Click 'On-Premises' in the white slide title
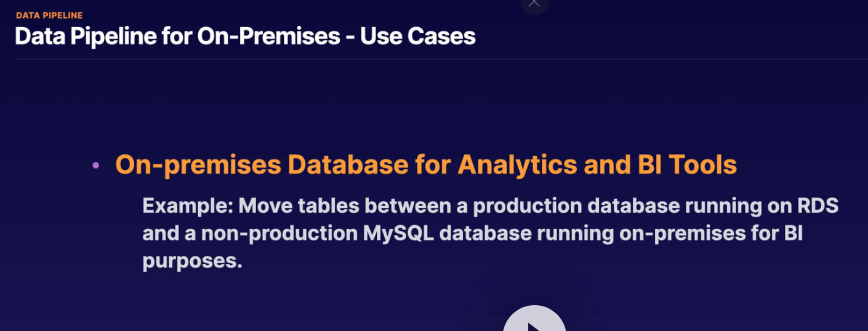 tap(268, 36)
